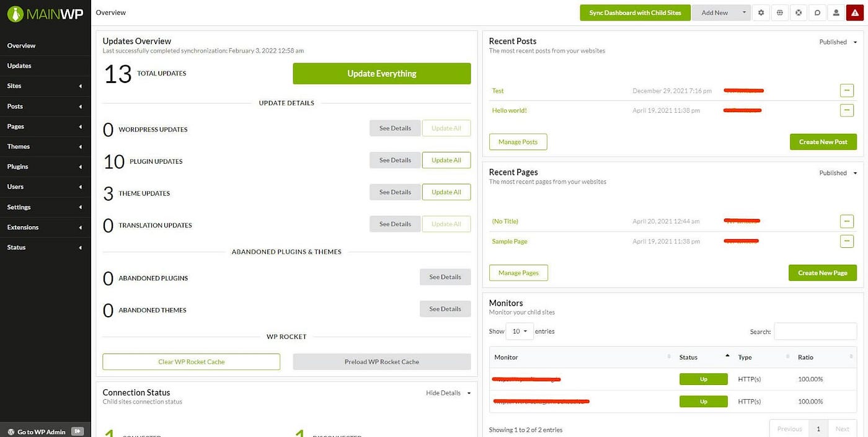Screen dimensions: 868x437
Task: Click Create New Page
Action: coord(822,273)
